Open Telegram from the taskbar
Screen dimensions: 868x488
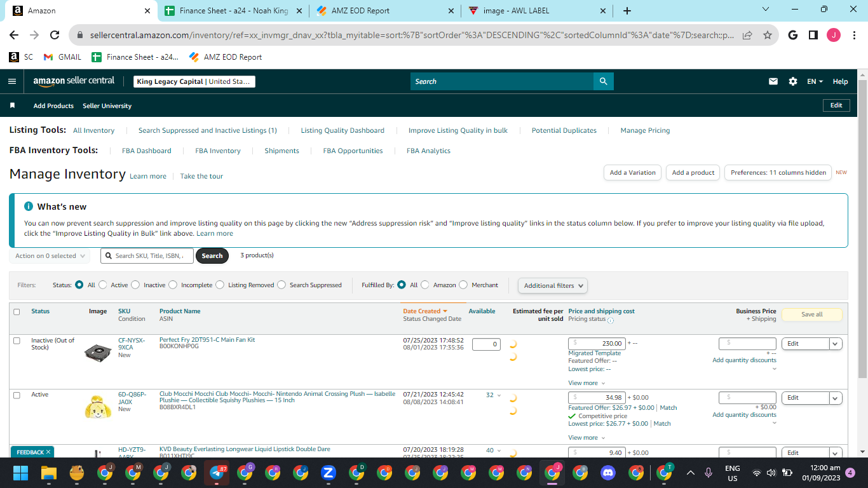point(217,473)
